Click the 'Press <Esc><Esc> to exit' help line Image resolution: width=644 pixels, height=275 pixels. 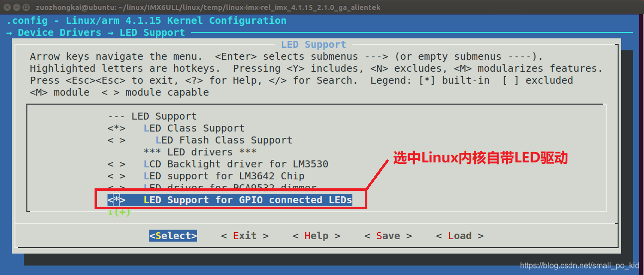[x=301, y=80]
